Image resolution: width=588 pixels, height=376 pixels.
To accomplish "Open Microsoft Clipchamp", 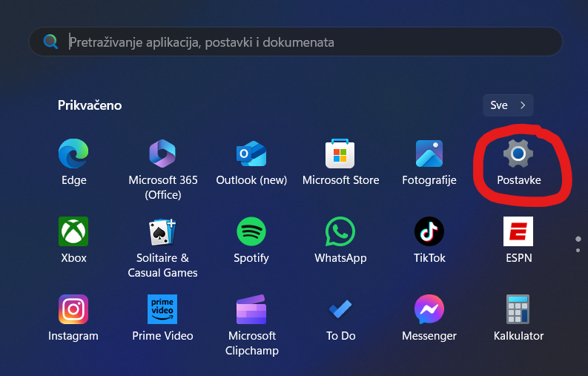I will tap(251, 309).
